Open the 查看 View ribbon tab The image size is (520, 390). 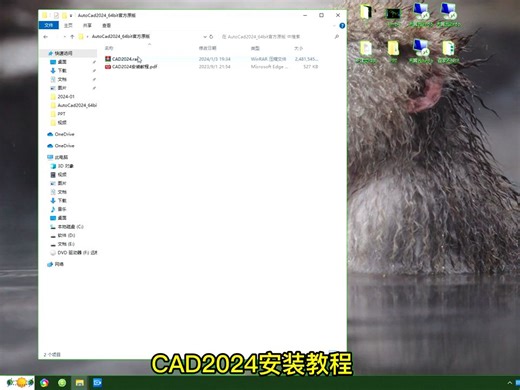tap(107, 25)
